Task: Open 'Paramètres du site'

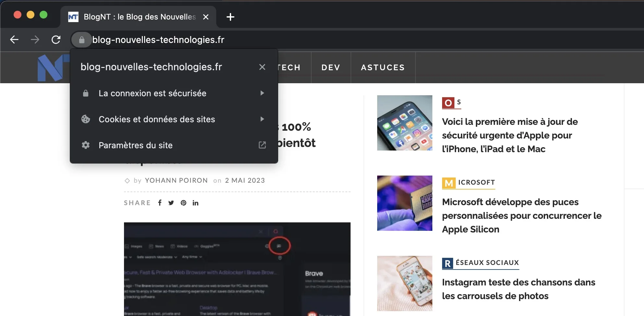Action: [174, 145]
